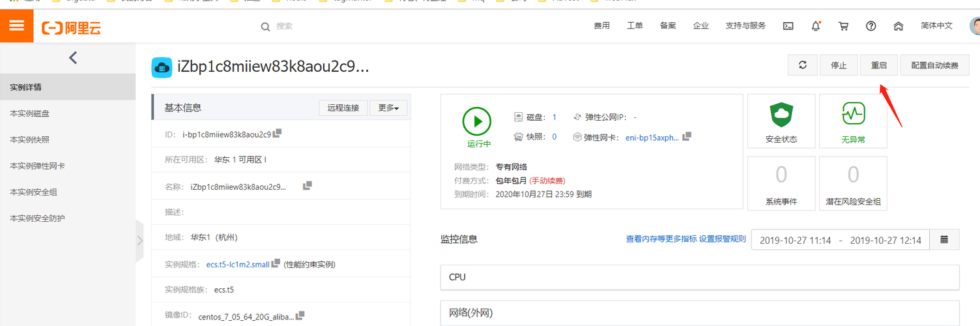Click the disk icon beside 磁盘
Viewport: 980px width, 326px height.
[x=519, y=117]
